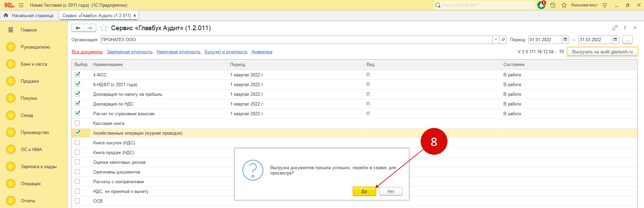Confirm with the Да button
Image resolution: width=644 pixels, height=208 pixels.
point(364,191)
